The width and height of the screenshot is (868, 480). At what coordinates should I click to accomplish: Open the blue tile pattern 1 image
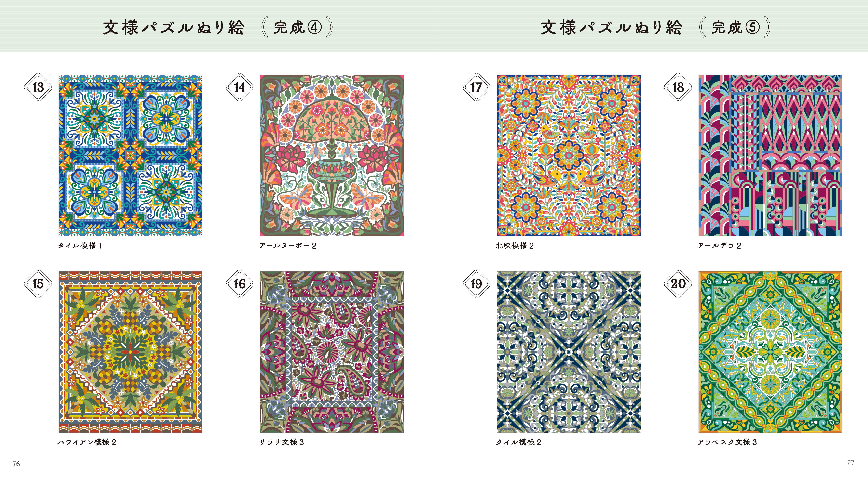130,155
